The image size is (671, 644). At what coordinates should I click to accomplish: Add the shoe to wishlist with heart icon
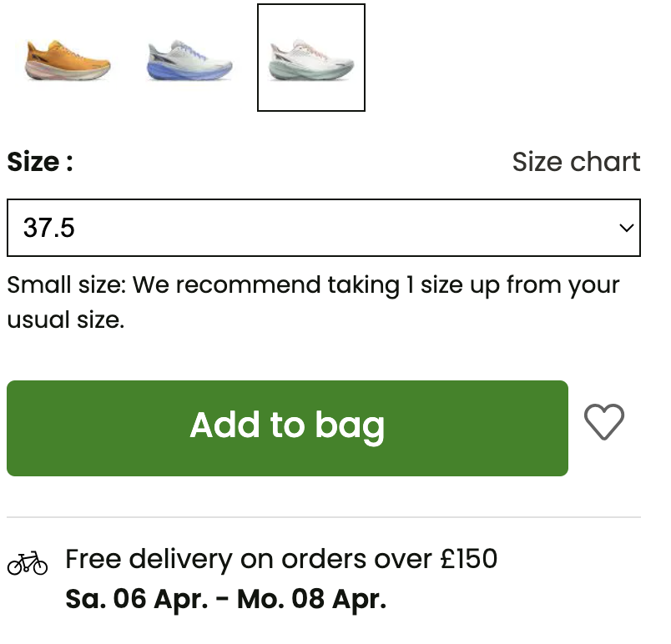click(603, 421)
